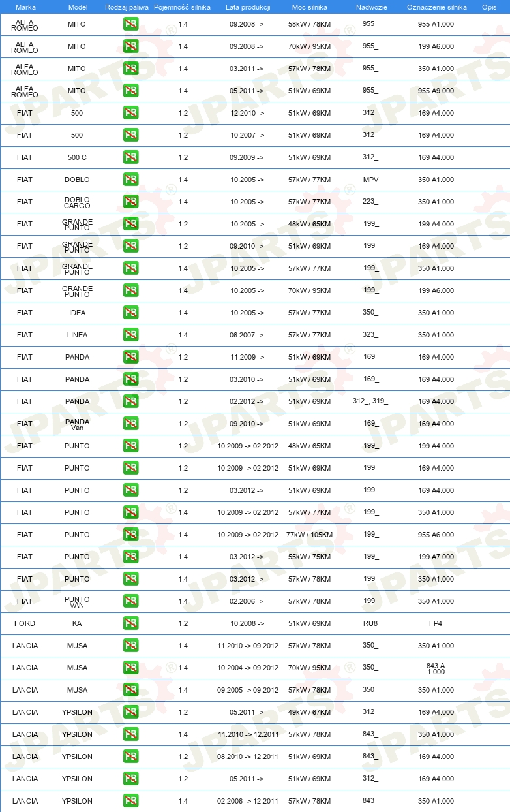Click the fuel icon in the MITO 58kW / 78KM row
Image resolution: width=510 pixels, height=812 pixels.
click(130, 24)
